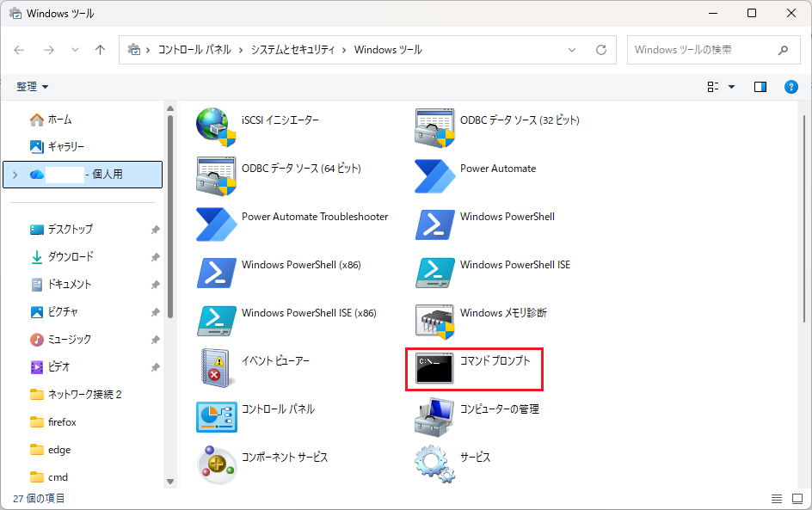Image resolution: width=812 pixels, height=510 pixels.
Task: Click コントロール パネル in the address breadcrumb
Action: pos(194,50)
